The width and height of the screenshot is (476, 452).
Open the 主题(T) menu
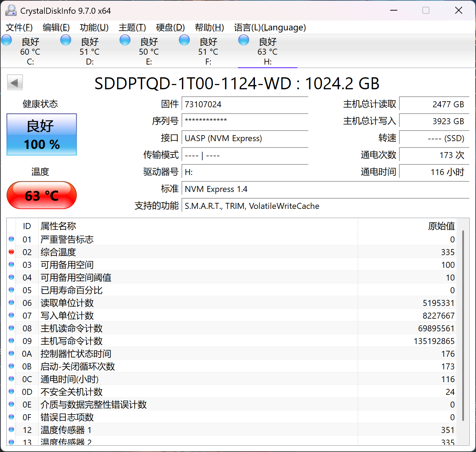[132, 28]
